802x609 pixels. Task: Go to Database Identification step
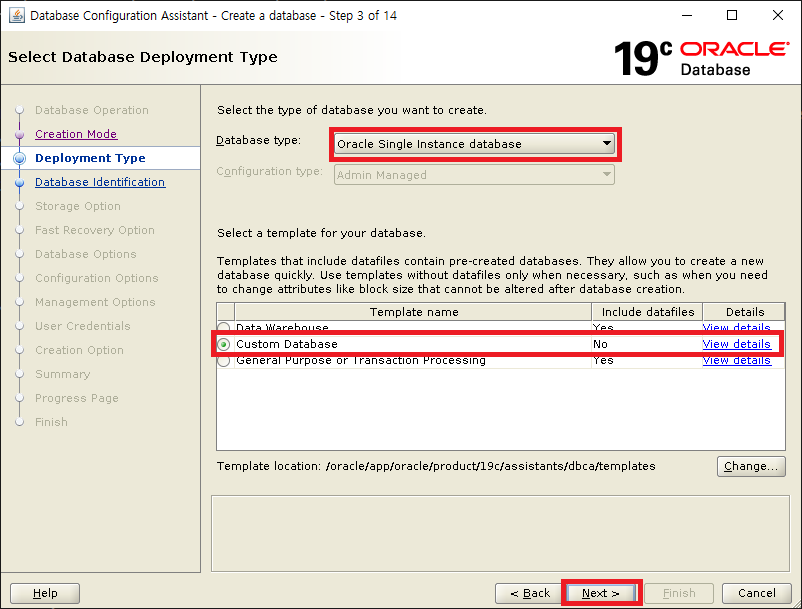point(100,182)
